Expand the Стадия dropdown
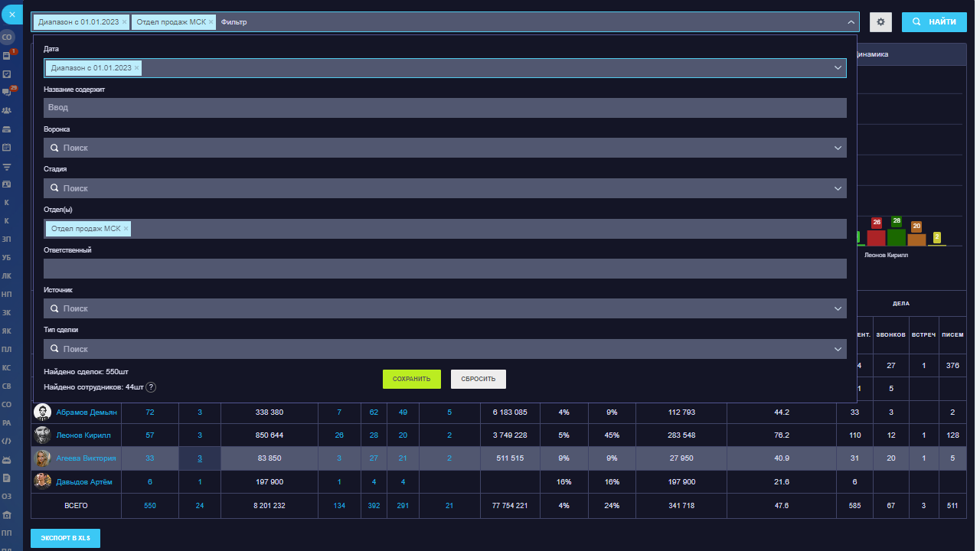Viewport: 980px width, 551px height. click(838, 188)
